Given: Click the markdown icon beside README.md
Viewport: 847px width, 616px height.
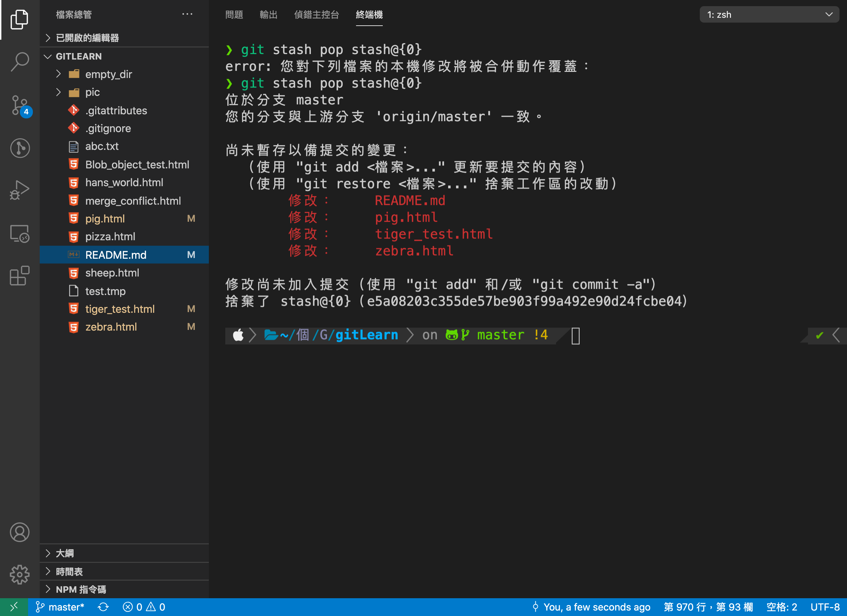Looking at the screenshot, I should [74, 255].
